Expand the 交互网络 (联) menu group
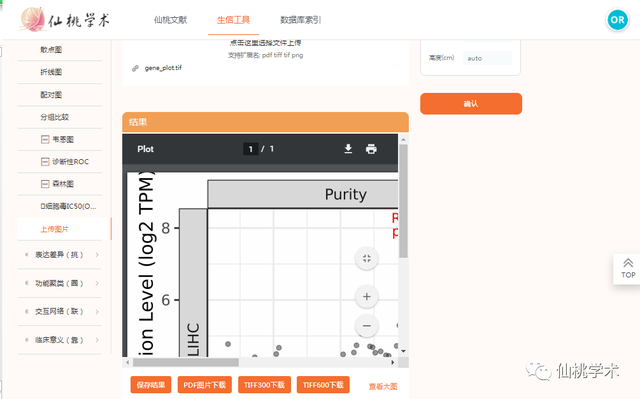Image resolution: width=640 pixels, height=399 pixels. tap(60, 311)
